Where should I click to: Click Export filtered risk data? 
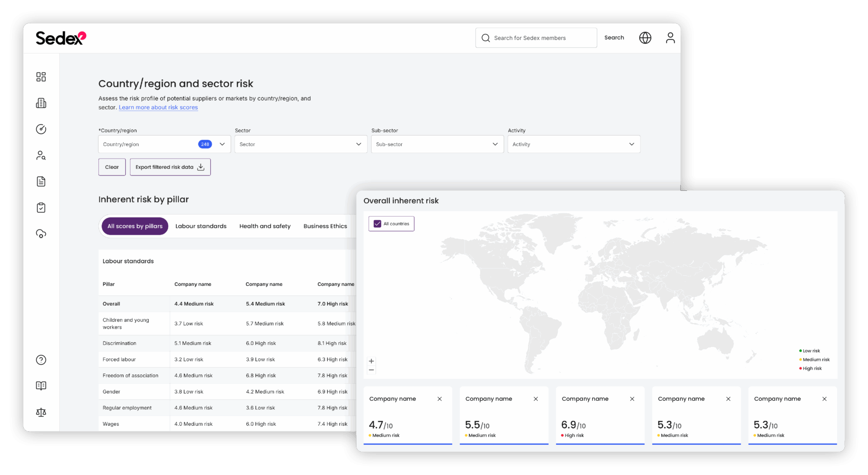pyautogui.click(x=170, y=167)
